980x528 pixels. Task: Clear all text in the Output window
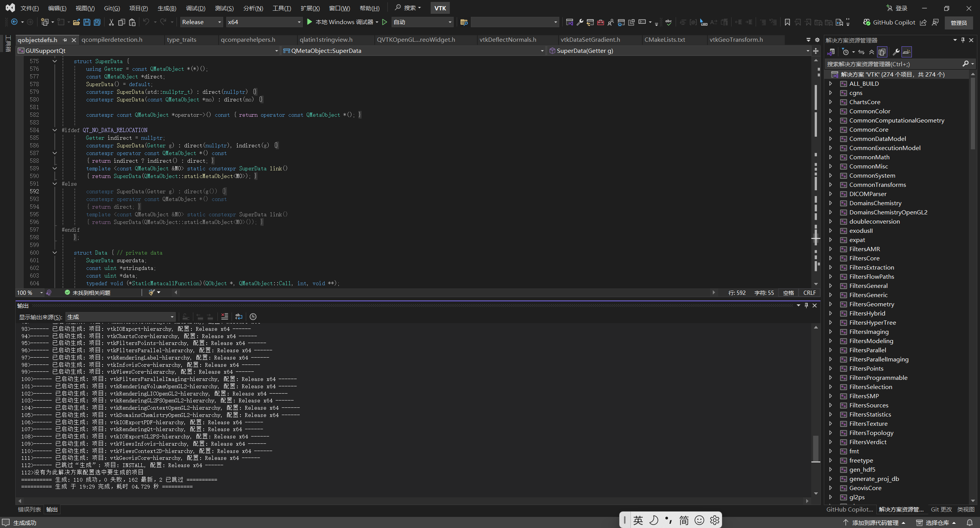[224, 317]
